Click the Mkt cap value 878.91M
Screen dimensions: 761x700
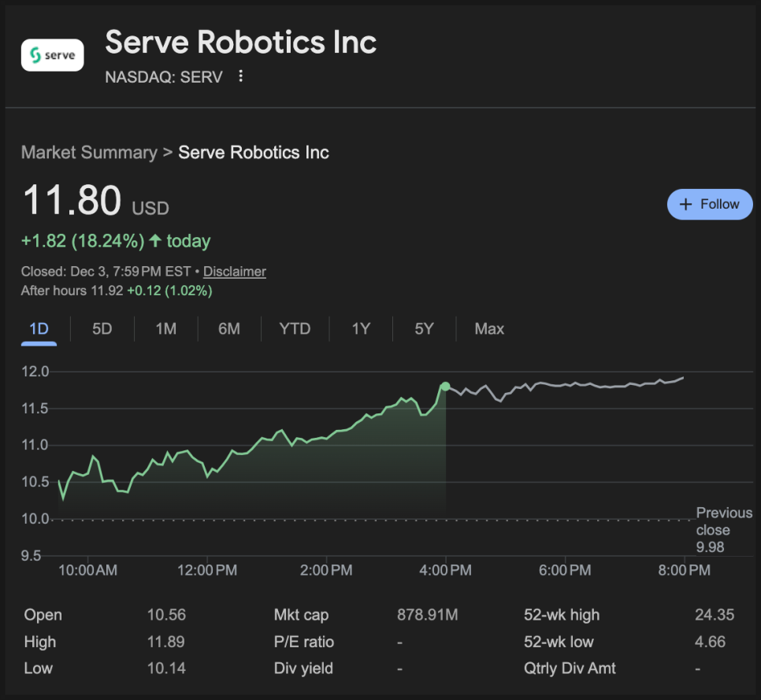[x=427, y=615]
